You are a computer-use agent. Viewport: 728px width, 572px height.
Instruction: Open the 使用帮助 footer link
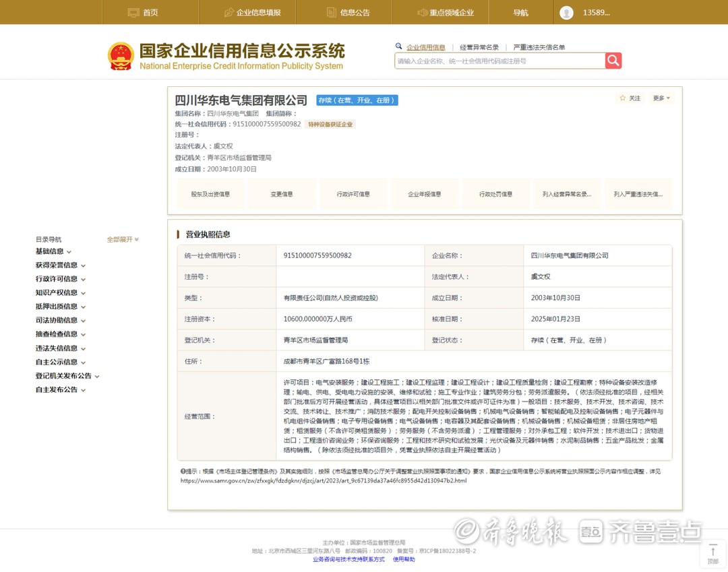(x=404, y=559)
